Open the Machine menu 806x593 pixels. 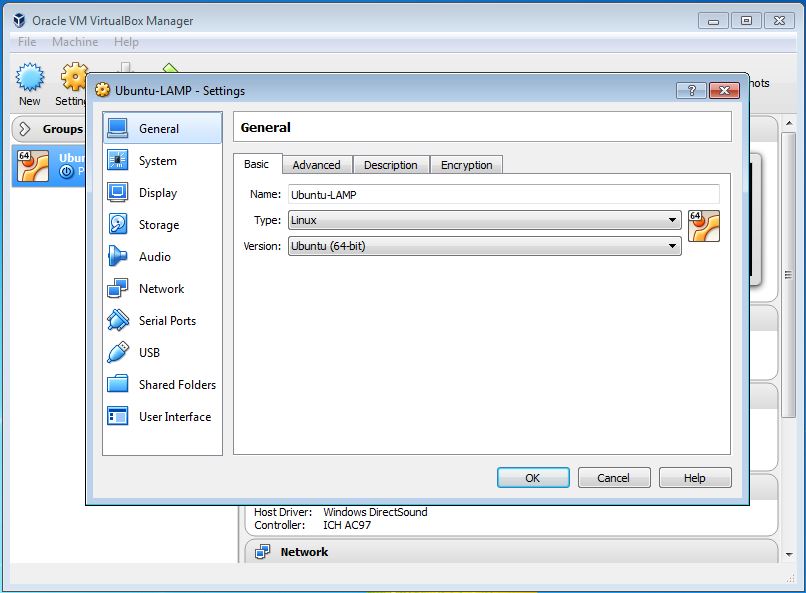click(75, 42)
